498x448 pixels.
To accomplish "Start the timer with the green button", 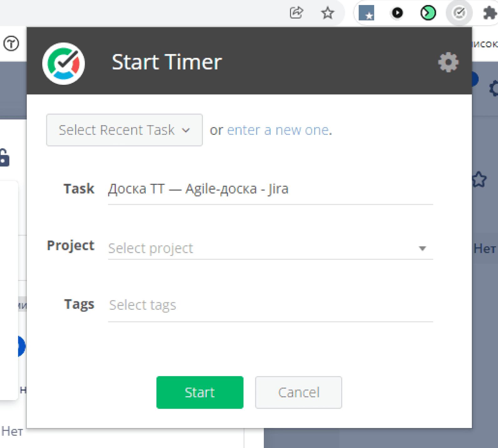I will 200,392.
